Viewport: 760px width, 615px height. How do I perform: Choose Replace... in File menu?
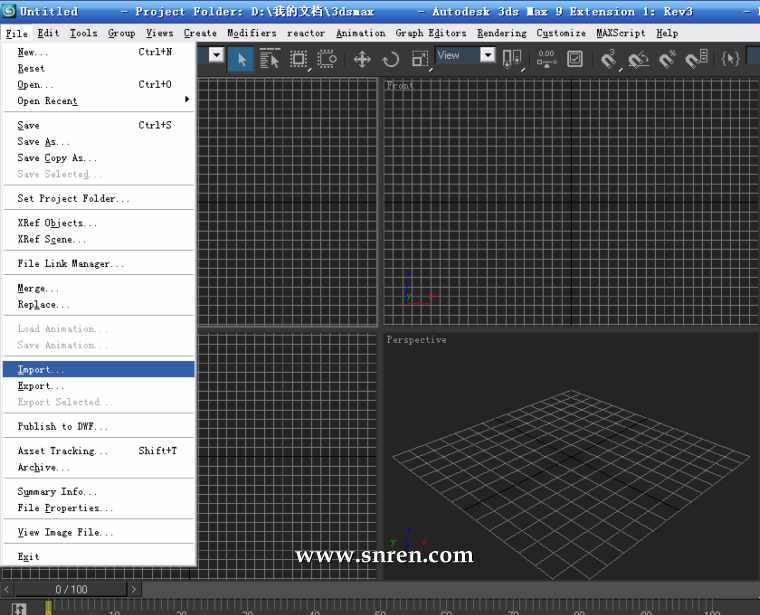pos(99,304)
